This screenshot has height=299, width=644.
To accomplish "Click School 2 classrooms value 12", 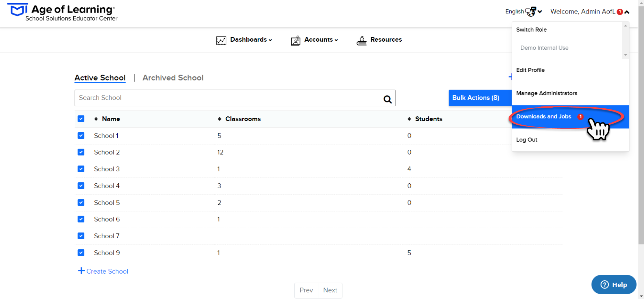I will point(220,152).
